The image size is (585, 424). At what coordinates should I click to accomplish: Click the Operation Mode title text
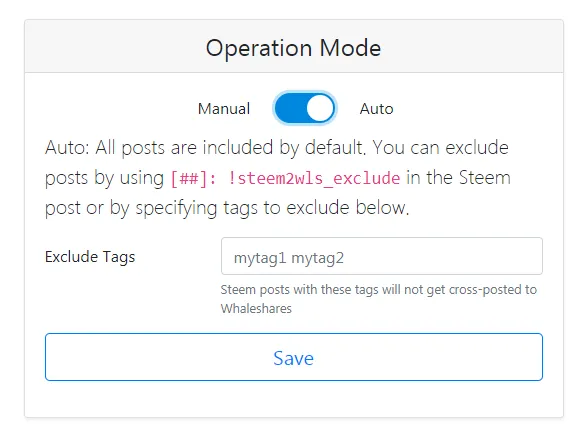(294, 48)
